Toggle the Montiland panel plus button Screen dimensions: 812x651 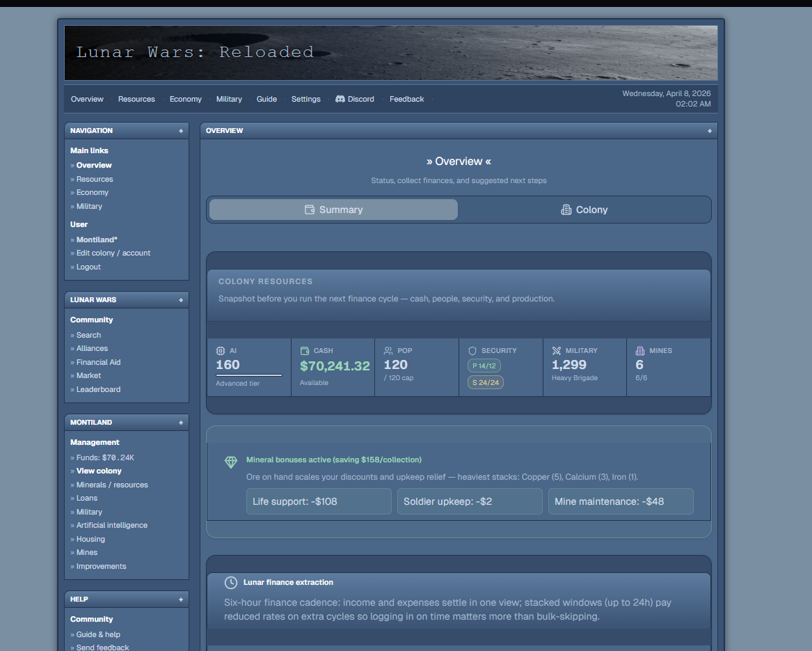pyautogui.click(x=181, y=423)
